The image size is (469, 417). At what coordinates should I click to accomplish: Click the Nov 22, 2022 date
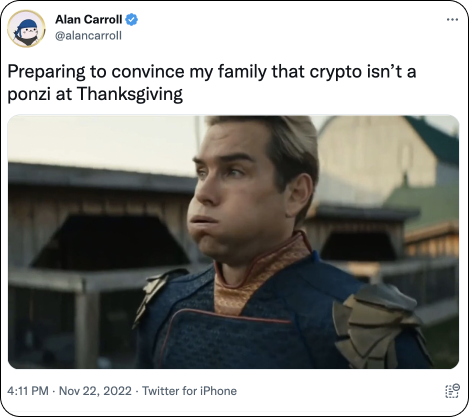click(x=95, y=391)
